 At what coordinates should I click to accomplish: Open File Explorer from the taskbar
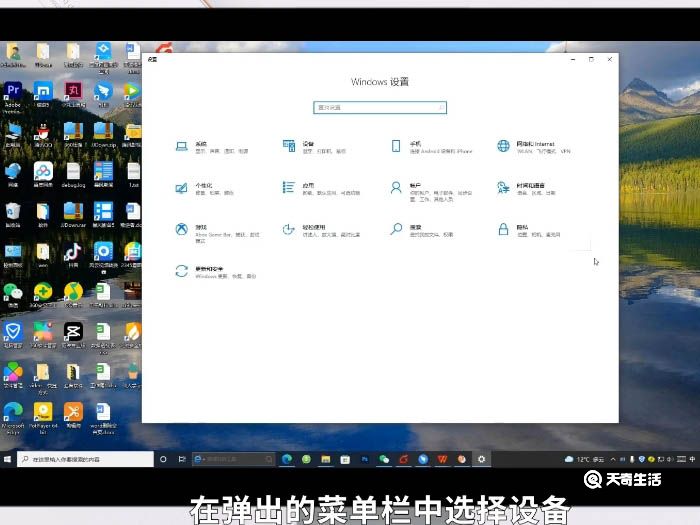(325, 459)
